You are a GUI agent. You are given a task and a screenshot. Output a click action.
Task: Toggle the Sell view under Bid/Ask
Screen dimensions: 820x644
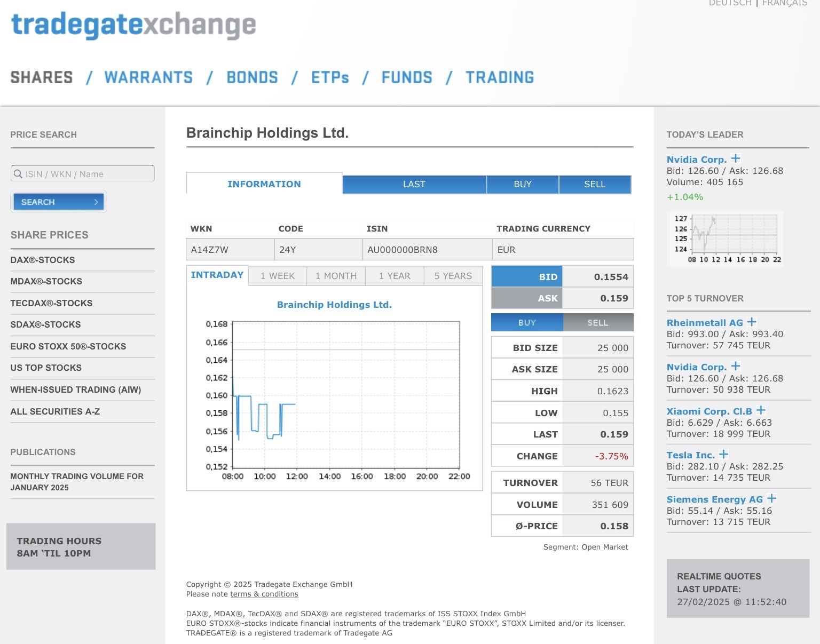coord(598,323)
